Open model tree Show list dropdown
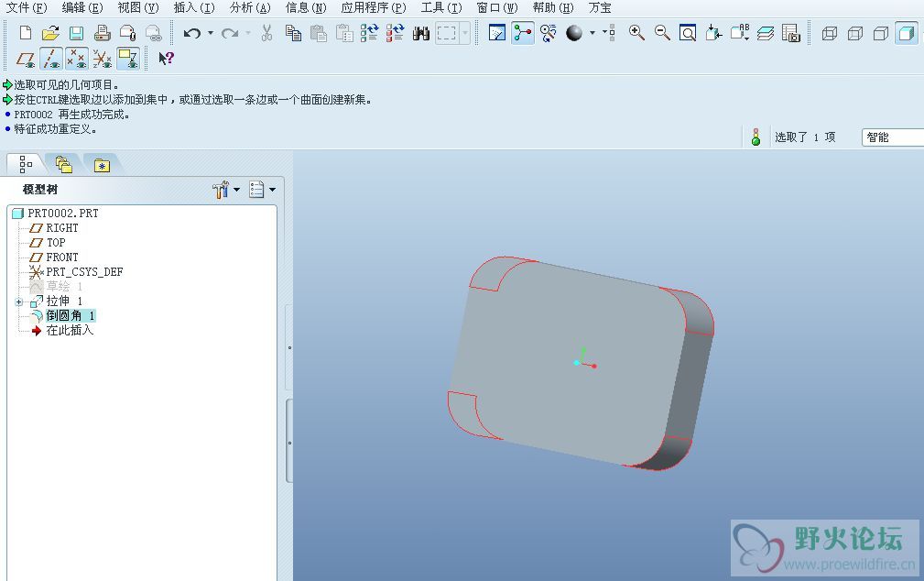Viewport: 924px width, 581px height. pos(262,190)
